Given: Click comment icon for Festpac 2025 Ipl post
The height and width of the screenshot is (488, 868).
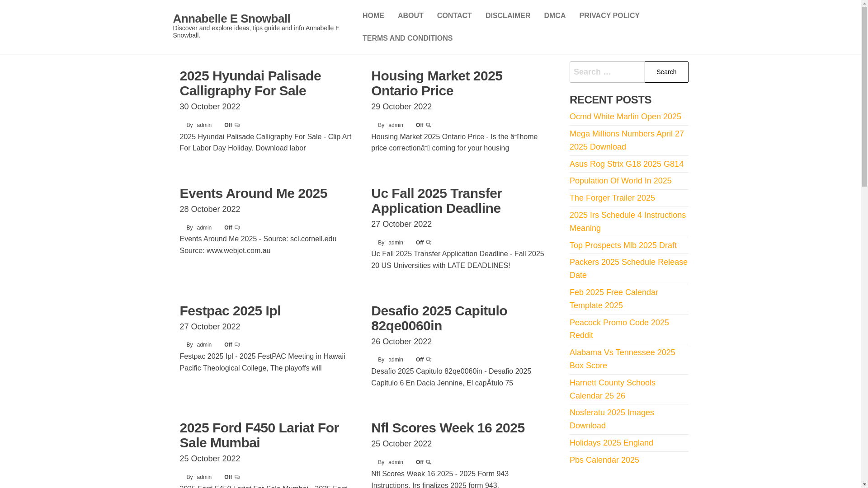Looking at the screenshot, I should (237, 345).
